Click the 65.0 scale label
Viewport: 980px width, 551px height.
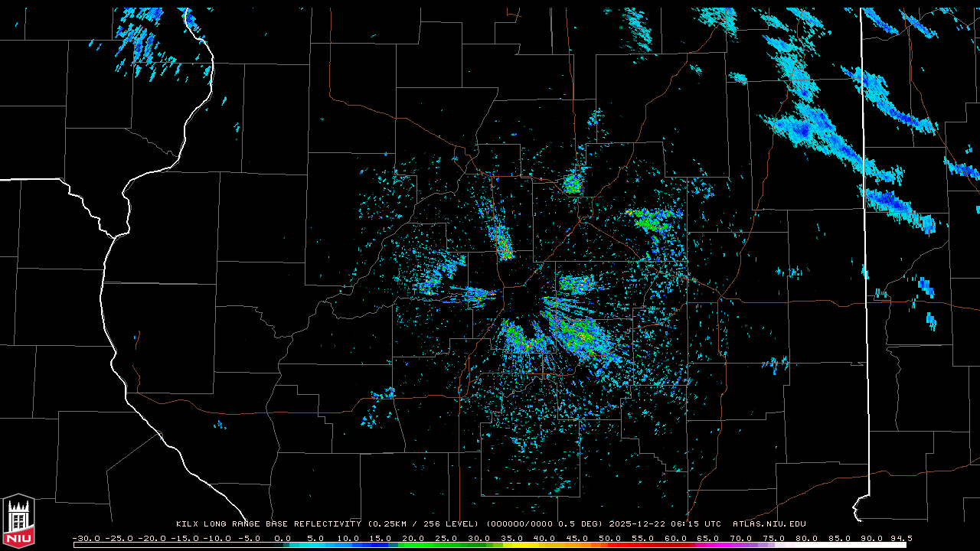pos(708,538)
